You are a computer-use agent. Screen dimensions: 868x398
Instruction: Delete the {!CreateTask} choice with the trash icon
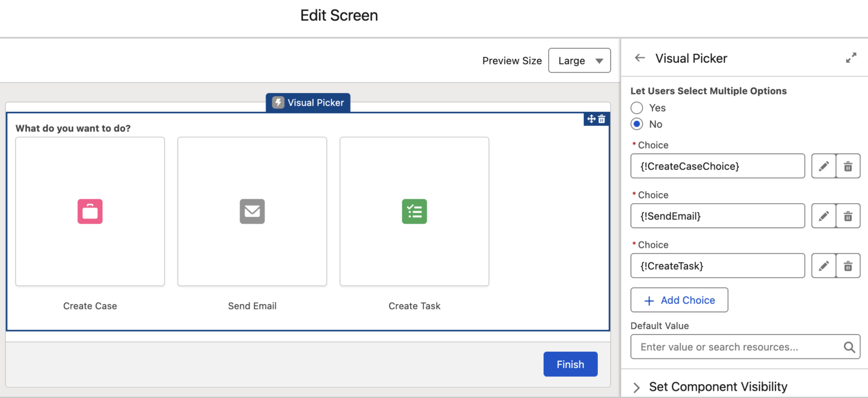pos(848,265)
